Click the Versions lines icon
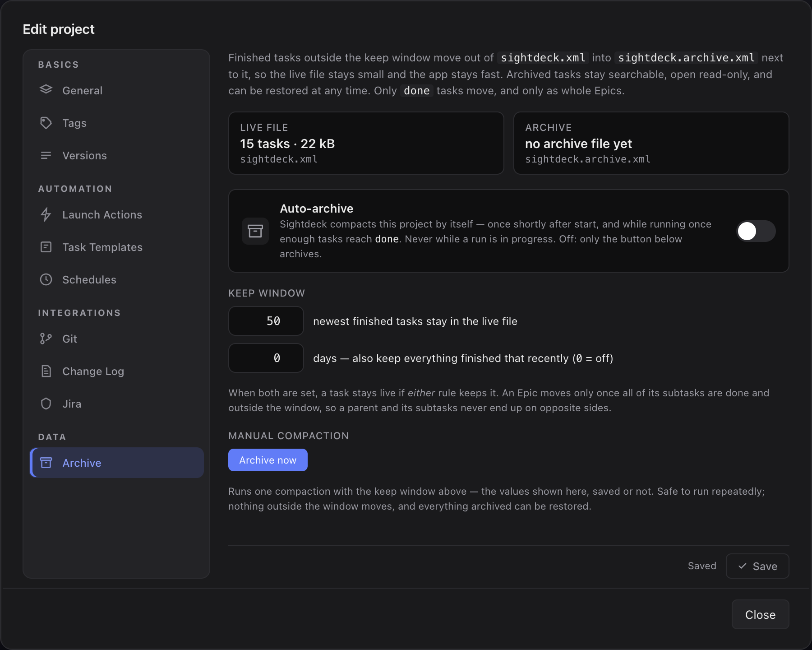Image resolution: width=812 pixels, height=650 pixels. pyautogui.click(x=46, y=155)
